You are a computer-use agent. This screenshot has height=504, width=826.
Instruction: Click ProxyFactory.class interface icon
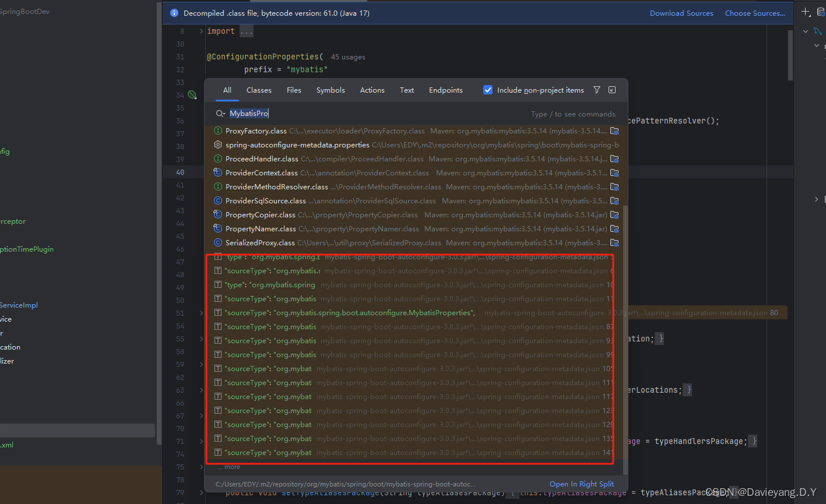click(x=218, y=131)
